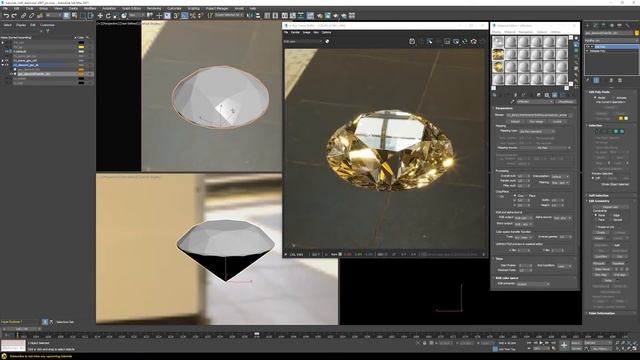This screenshot has width=640, height=360.
Task: Click the Locate button in Material Editor
Action: click(x=557, y=121)
